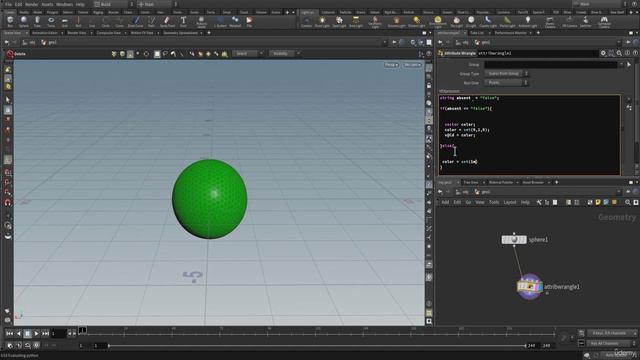Add an Area Light from the shelf
This screenshot has width=640, height=360.
point(356,21)
